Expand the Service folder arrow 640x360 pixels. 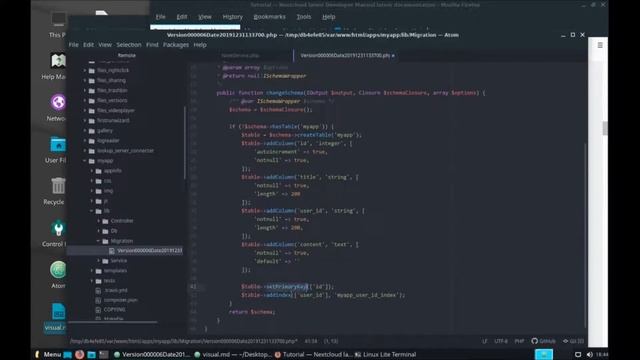[99, 260]
